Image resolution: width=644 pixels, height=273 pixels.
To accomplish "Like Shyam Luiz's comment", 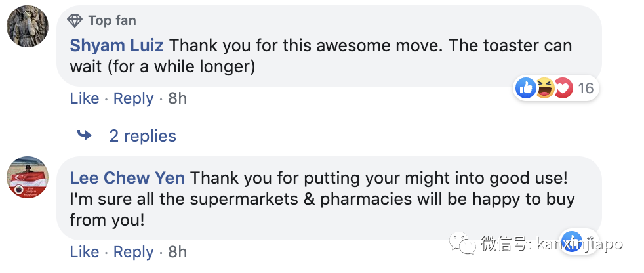I will (x=85, y=98).
